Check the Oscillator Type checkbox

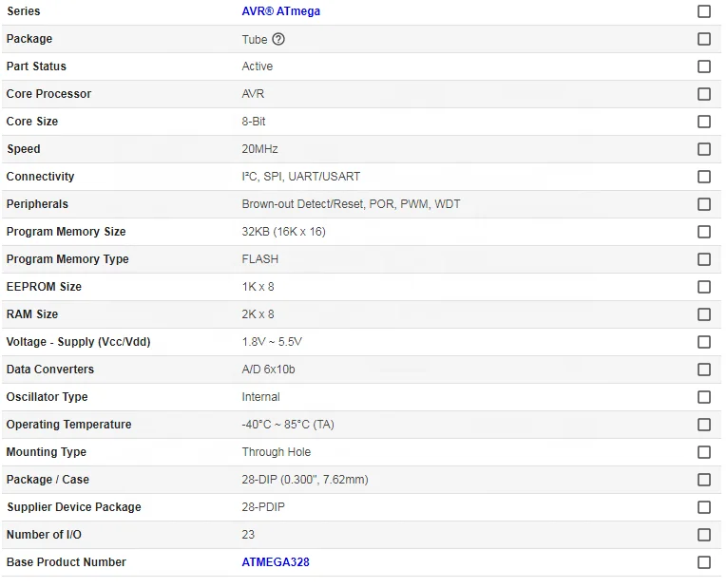pos(704,397)
